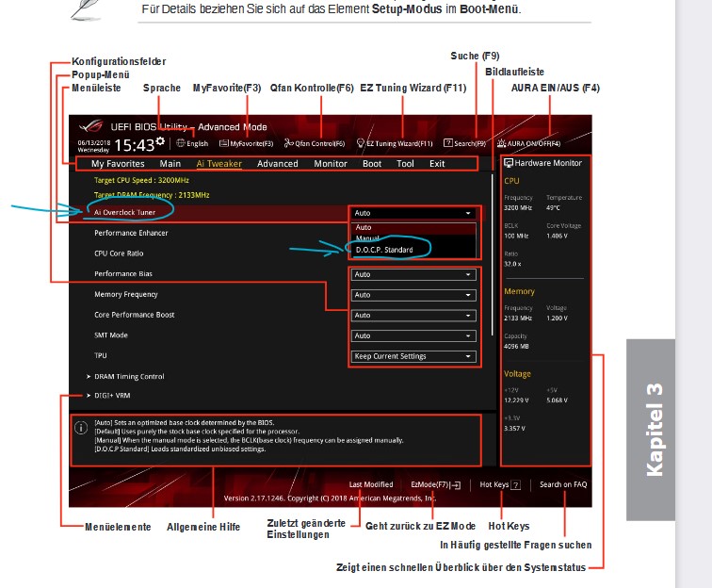Click the Hardware Monitor screen icon
Viewport: 712px width, 588px height.
click(509, 163)
